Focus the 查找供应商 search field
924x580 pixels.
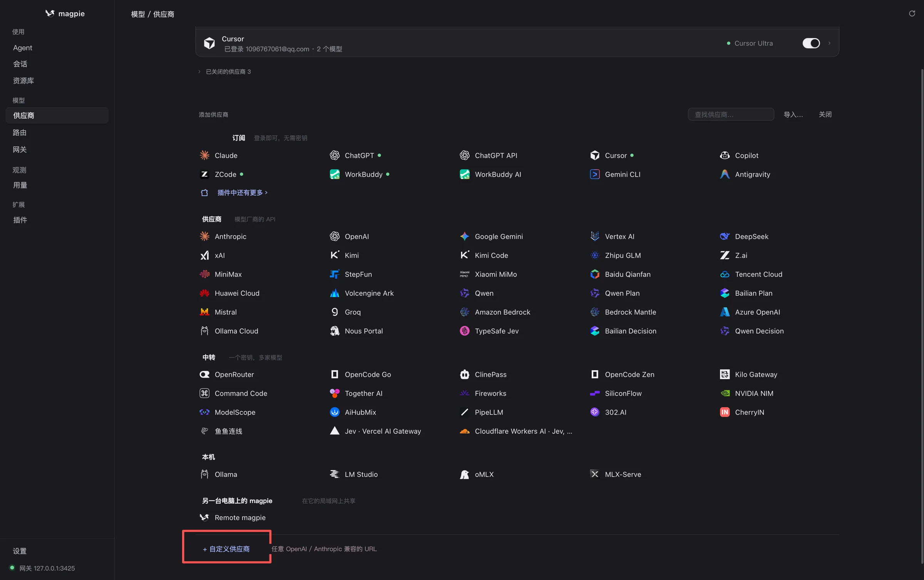pyautogui.click(x=731, y=114)
